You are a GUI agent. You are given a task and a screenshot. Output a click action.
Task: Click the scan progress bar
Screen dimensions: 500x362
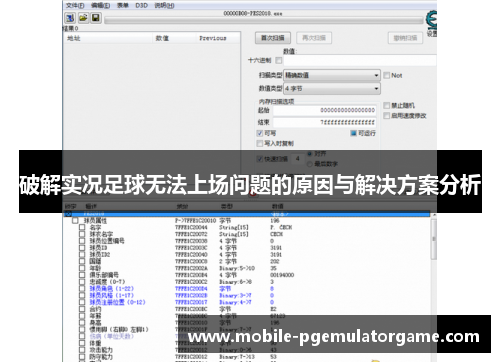264,21
